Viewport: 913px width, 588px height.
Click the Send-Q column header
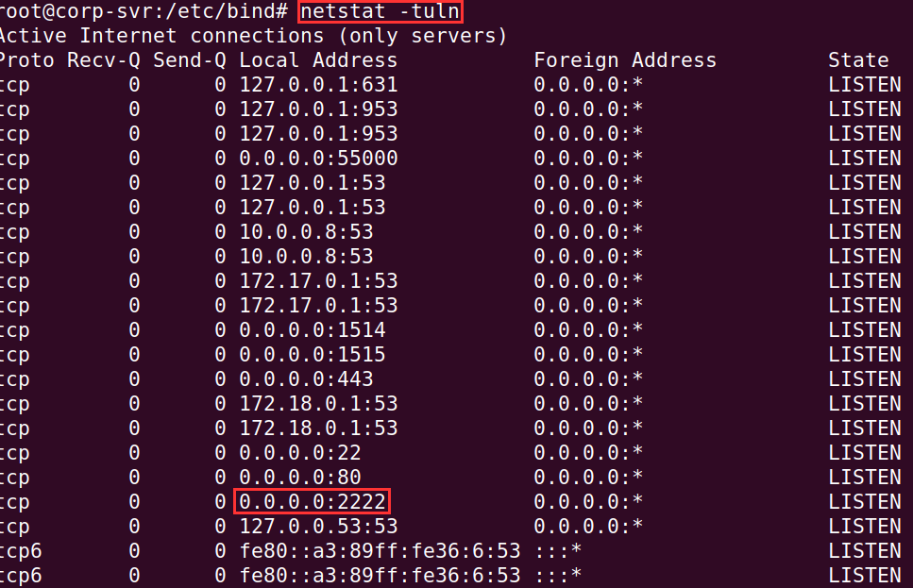[x=189, y=60]
